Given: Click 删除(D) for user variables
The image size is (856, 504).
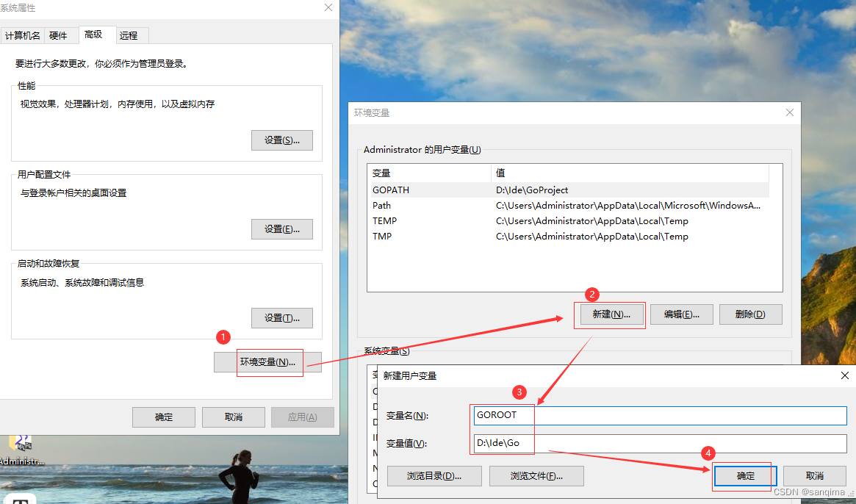Looking at the screenshot, I should pos(751,314).
